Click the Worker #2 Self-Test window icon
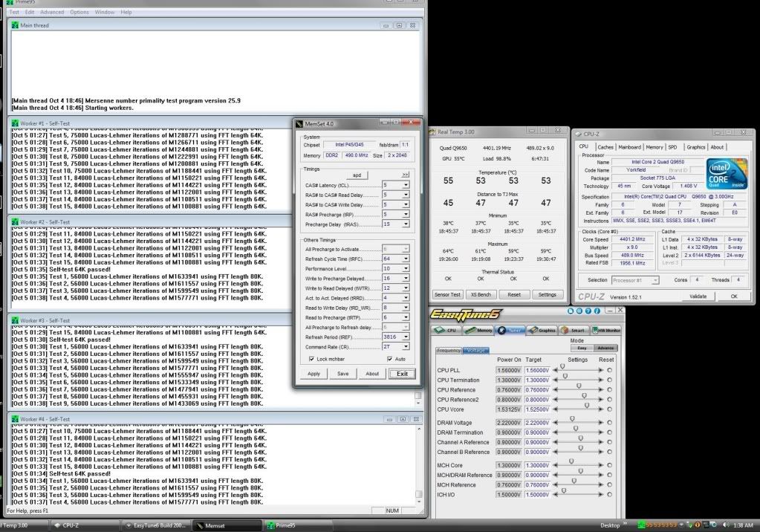 click(x=15, y=221)
